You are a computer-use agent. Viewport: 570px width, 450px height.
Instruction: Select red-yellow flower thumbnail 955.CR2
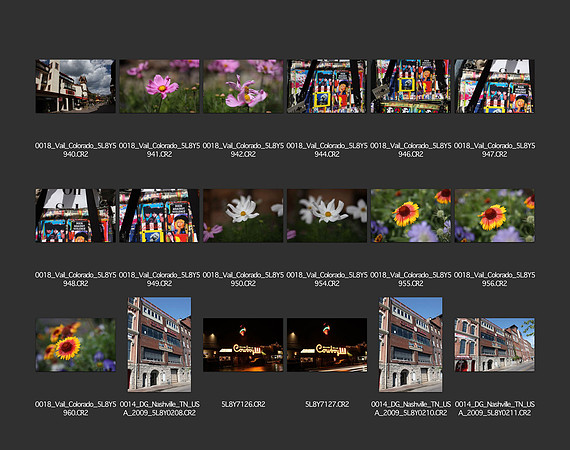[411, 216]
